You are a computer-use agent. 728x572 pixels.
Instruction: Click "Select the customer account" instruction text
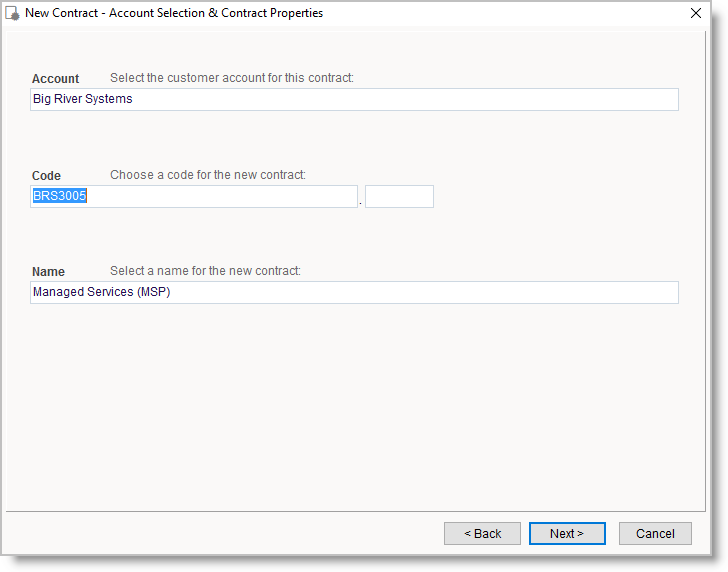click(231, 78)
